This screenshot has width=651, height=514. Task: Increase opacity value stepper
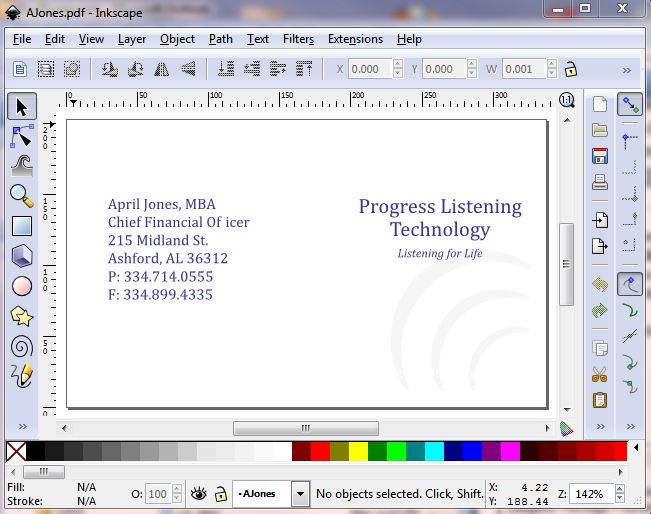click(176, 489)
